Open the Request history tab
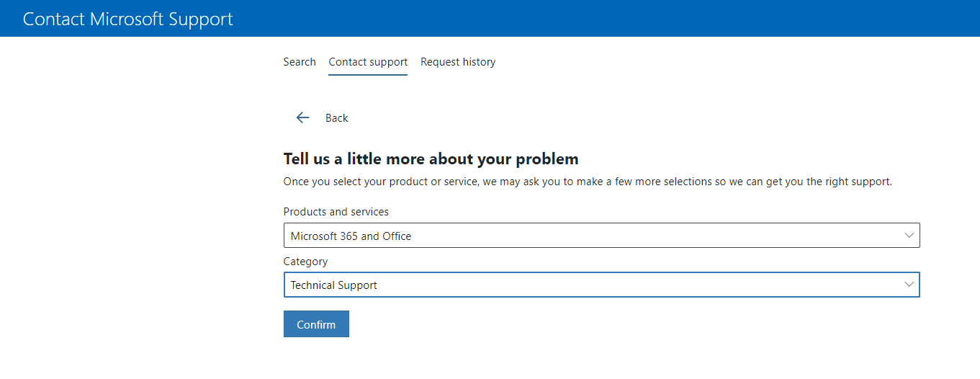 click(458, 62)
